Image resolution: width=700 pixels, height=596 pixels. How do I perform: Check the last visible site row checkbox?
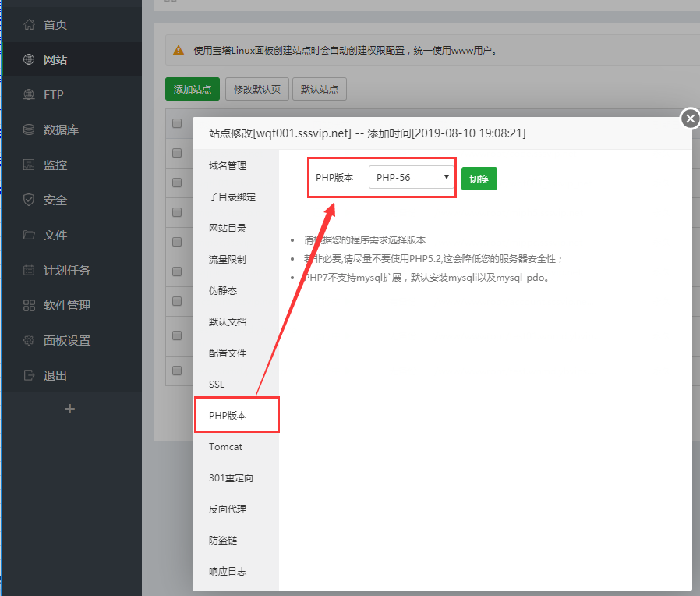pyautogui.click(x=177, y=371)
